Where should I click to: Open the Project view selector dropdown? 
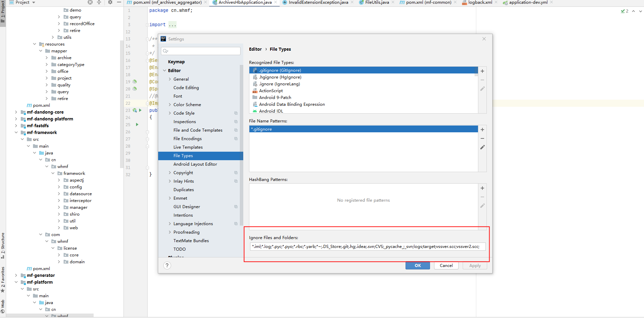[33, 2]
